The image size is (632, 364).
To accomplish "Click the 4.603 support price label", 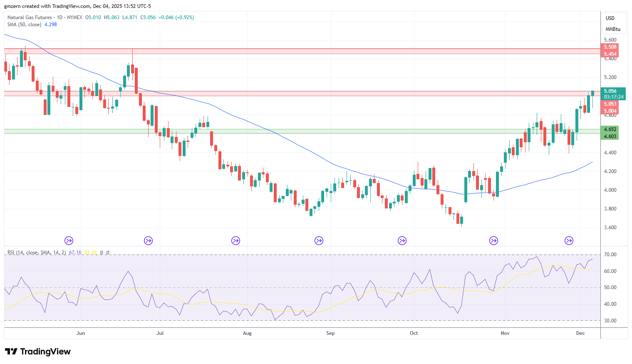I will [x=610, y=136].
